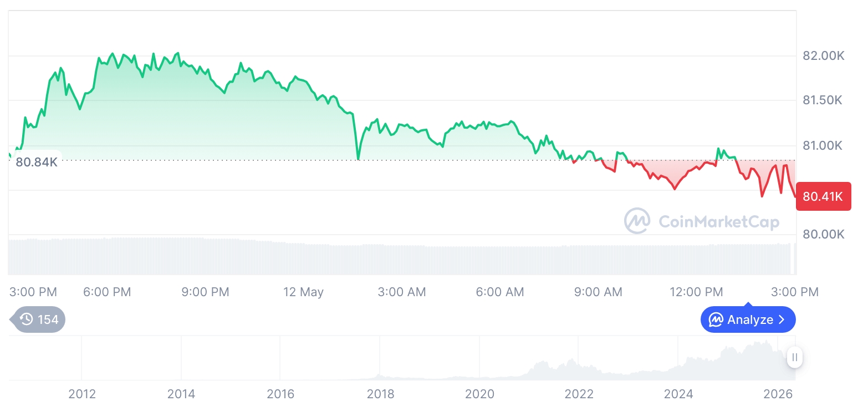Screen dimensions: 868x406
Task: Click the 6:00 PM time axis label
Action: 107,292
